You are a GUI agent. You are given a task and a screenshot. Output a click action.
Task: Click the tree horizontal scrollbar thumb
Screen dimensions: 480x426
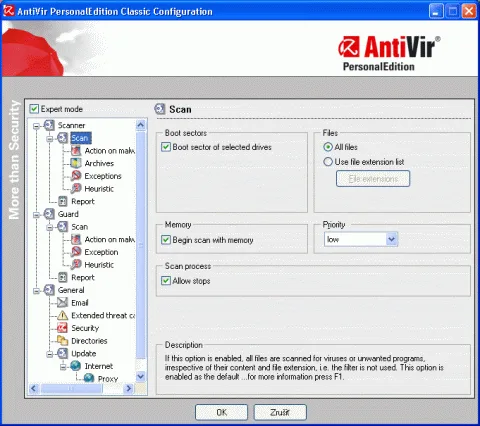tap(71, 388)
